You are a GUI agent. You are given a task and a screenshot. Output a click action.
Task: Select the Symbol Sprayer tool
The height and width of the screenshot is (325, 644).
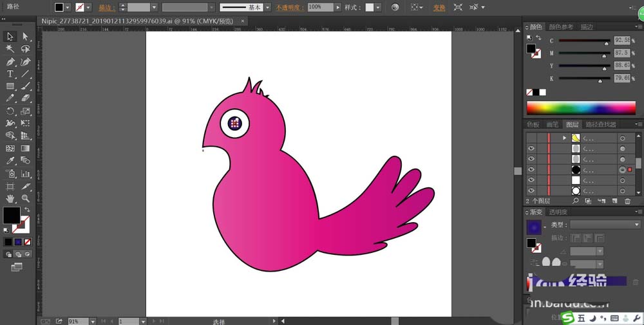coord(10,174)
